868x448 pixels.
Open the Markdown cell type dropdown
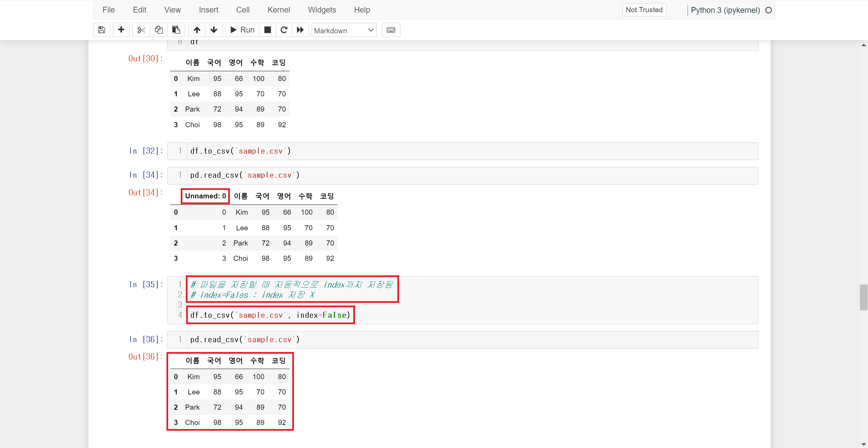pyautogui.click(x=344, y=31)
